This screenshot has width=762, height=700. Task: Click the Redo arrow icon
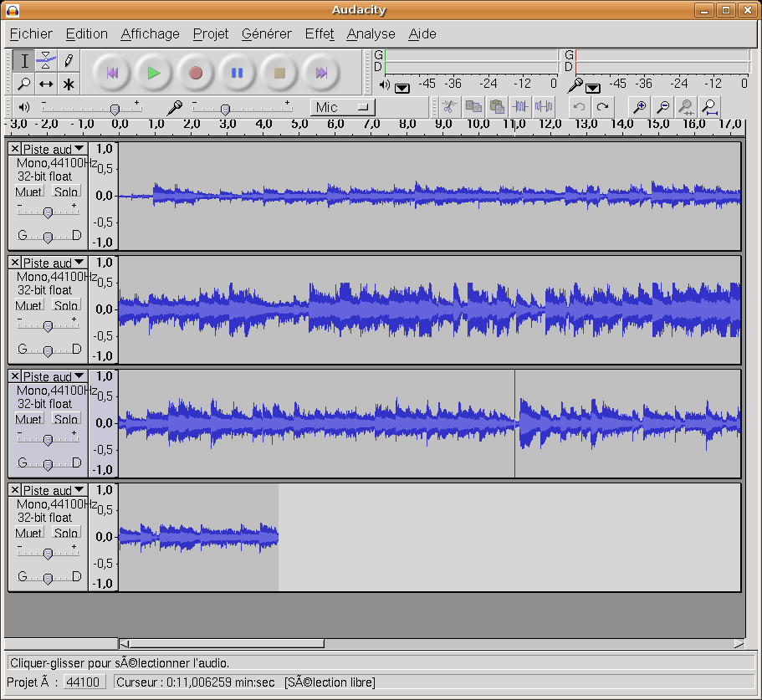pyautogui.click(x=602, y=106)
